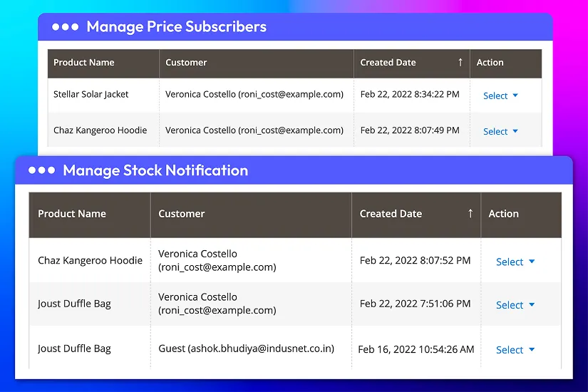Click the Action header in Price Subscribers
The image size is (588, 392).
click(x=490, y=62)
